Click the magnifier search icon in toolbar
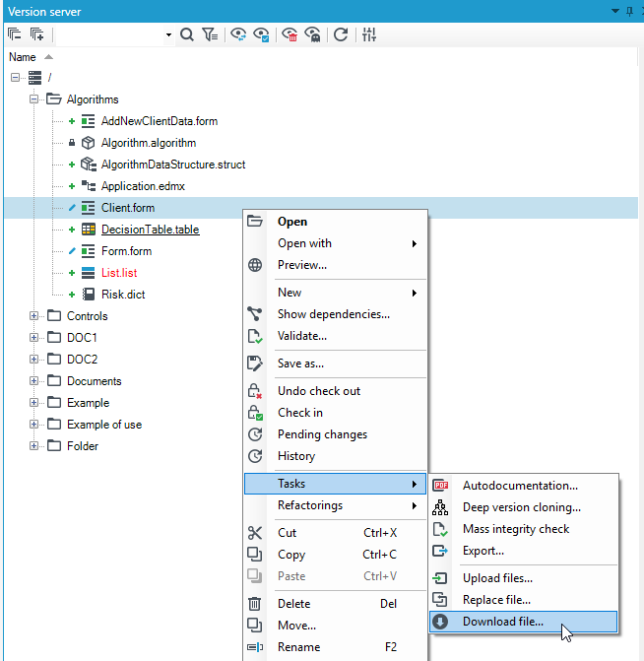 point(187,34)
